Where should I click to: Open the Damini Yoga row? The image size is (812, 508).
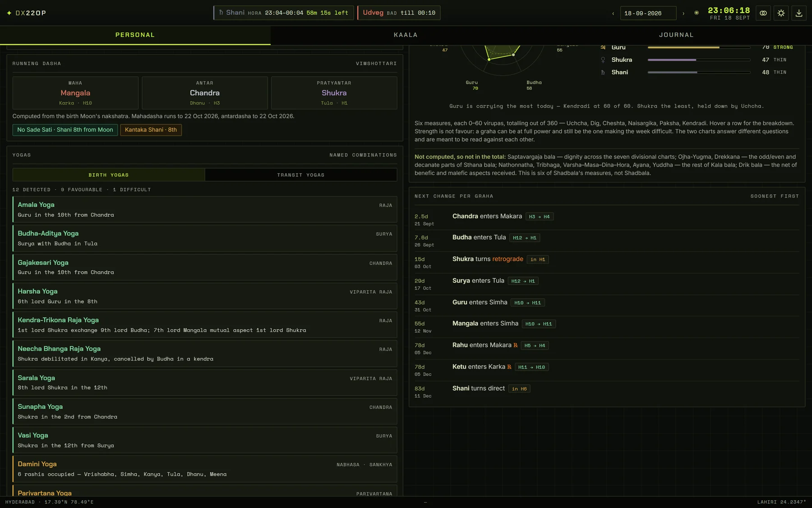click(205, 469)
